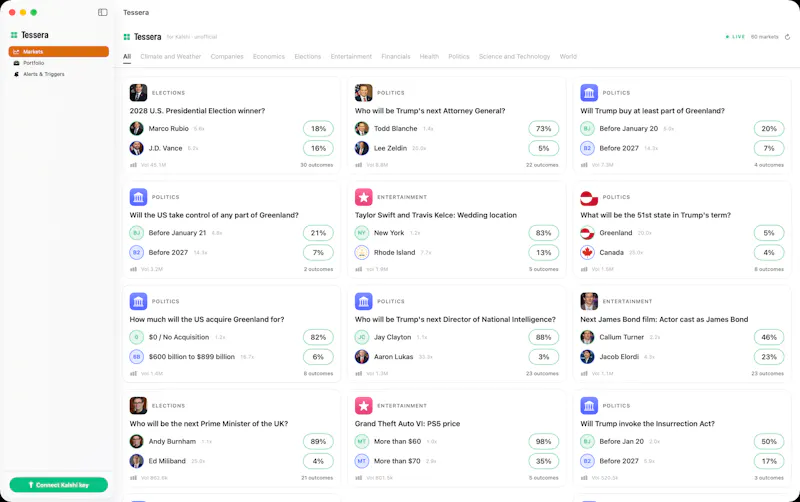Switch to the Entertainment tab
800x502 pixels.
point(351,57)
